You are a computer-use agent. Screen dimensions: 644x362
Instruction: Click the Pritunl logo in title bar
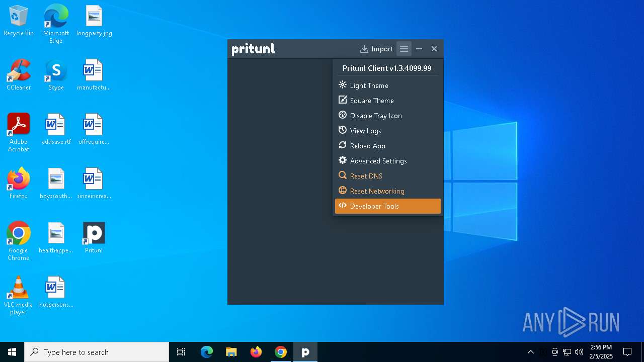tap(253, 49)
